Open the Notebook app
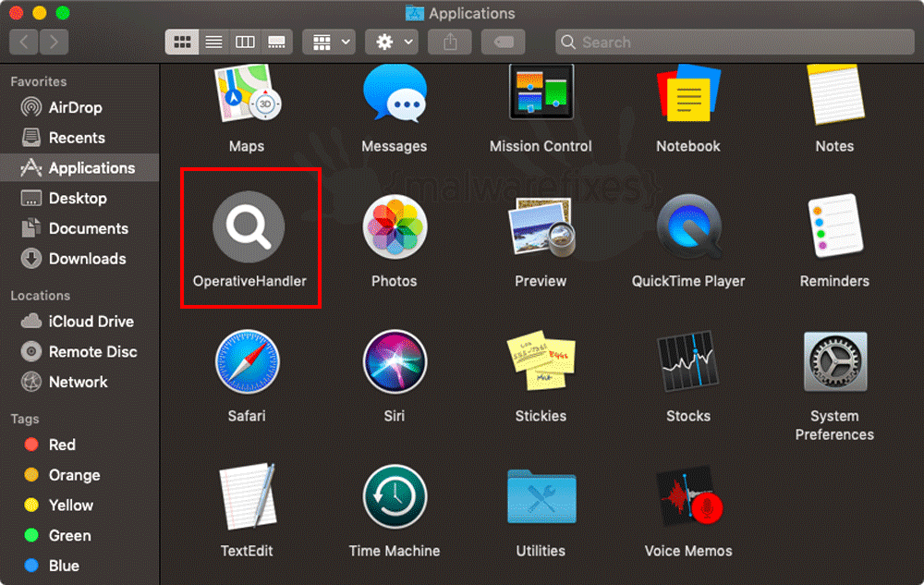The height and width of the screenshot is (585, 924). click(688, 93)
